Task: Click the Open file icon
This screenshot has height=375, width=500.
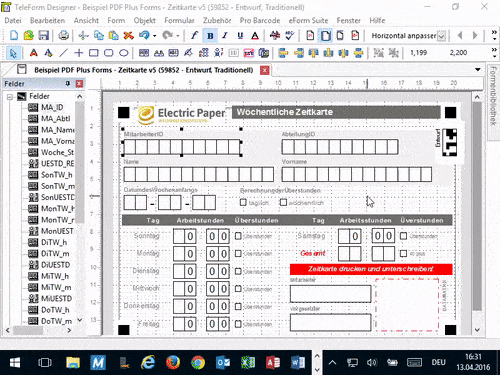Action: click(29, 35)
